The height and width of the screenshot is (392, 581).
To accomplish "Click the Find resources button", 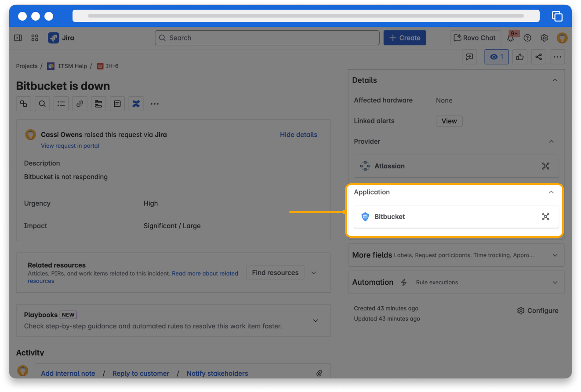I will point(275,272).
